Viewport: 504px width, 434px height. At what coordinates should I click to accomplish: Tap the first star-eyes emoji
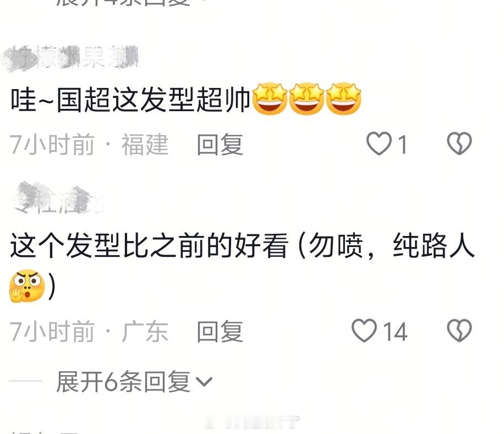[x=270, y=98]
